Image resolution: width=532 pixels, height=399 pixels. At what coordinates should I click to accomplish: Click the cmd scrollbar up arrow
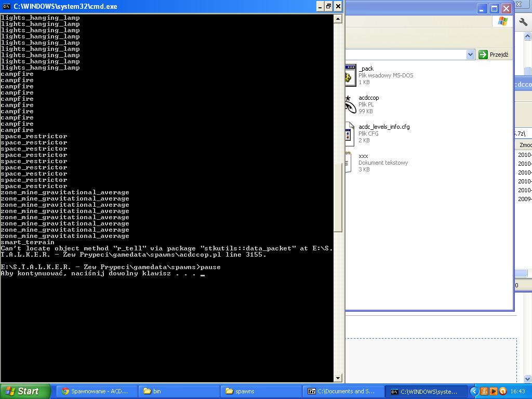point(338,19)
